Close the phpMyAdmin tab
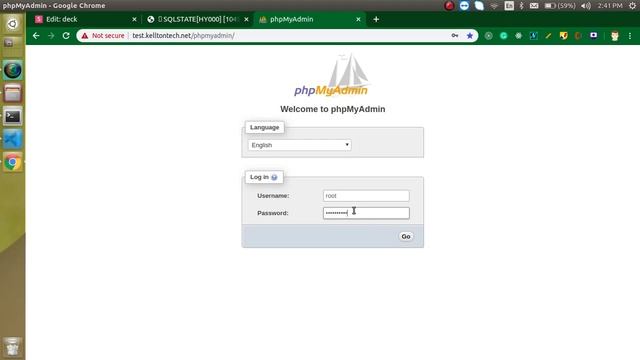 [358, 19]
